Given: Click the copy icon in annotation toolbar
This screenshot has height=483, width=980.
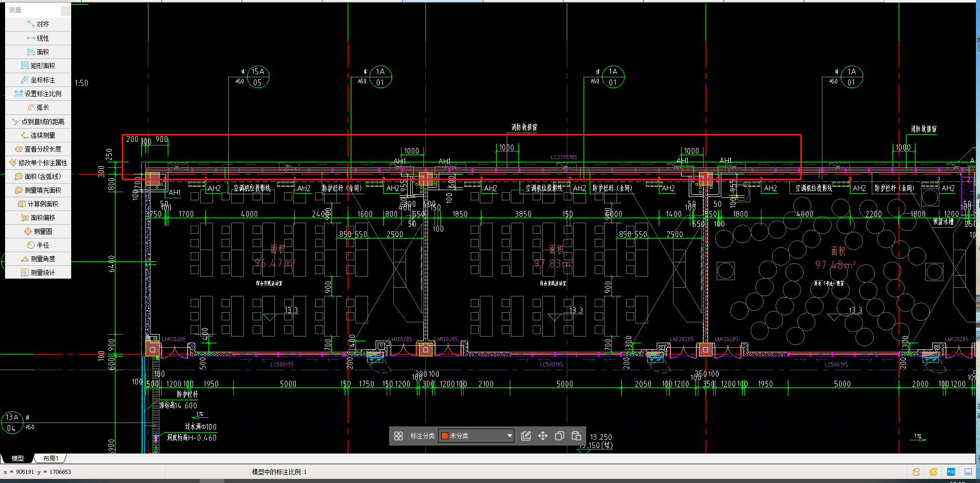Looking at the screenshot, I should click(560, 436).
